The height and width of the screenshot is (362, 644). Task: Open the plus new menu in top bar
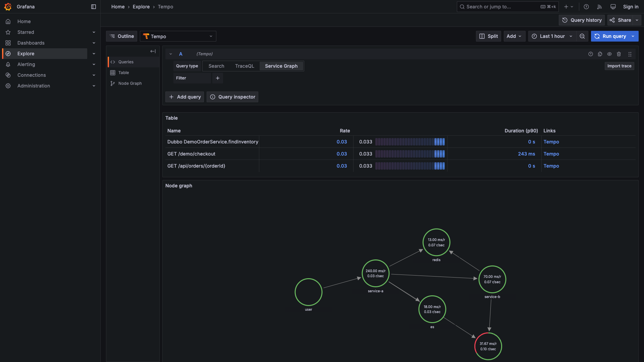coord(569,7)
